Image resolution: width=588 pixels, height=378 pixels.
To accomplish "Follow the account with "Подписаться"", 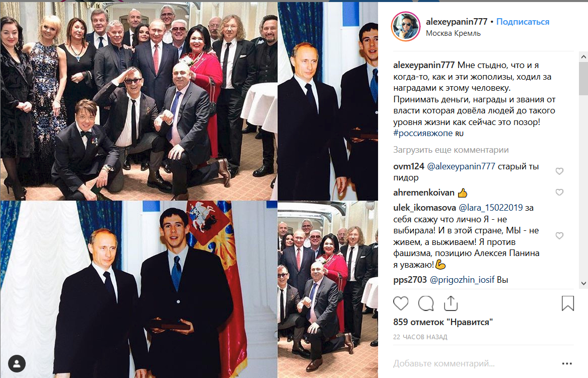I will [523, 22].
